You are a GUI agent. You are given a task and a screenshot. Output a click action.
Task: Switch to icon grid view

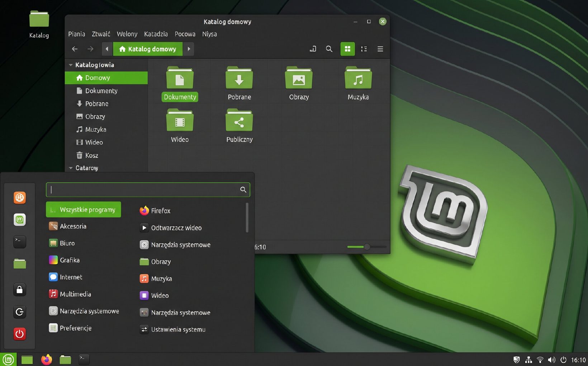347,49
